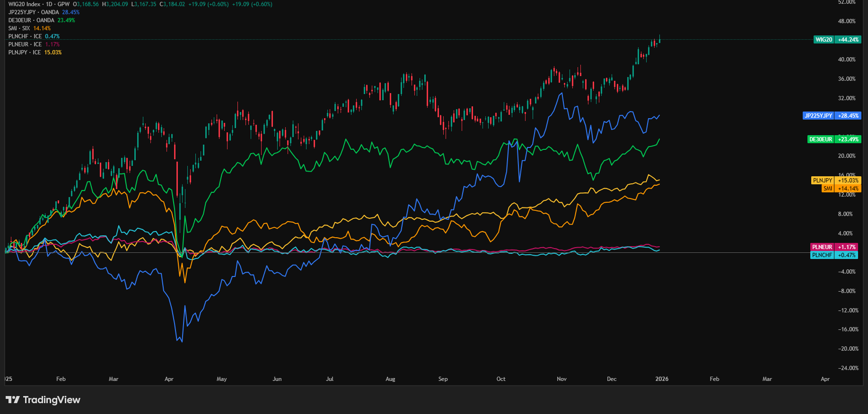
Task: Click the WIG20 +44.24% price scale label
Action: tap(837, 40)
